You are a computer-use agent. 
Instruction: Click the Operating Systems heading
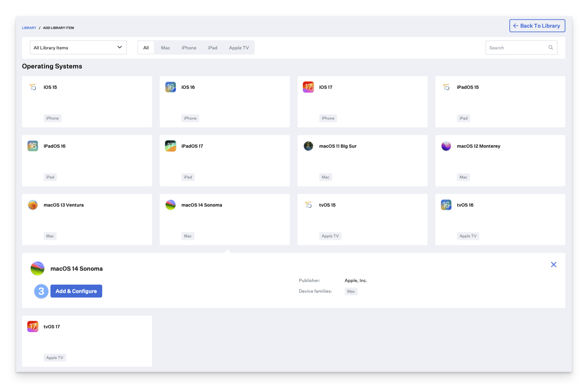click(52, 66)
